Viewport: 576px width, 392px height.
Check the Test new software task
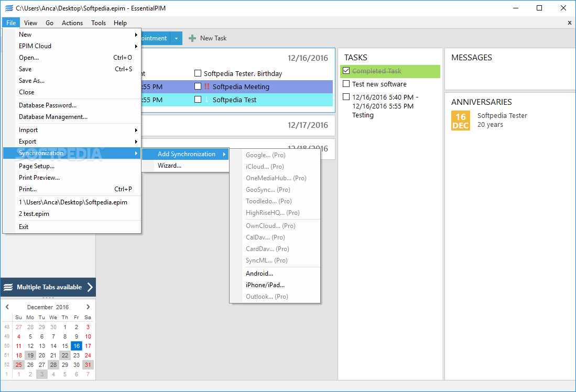346,84
